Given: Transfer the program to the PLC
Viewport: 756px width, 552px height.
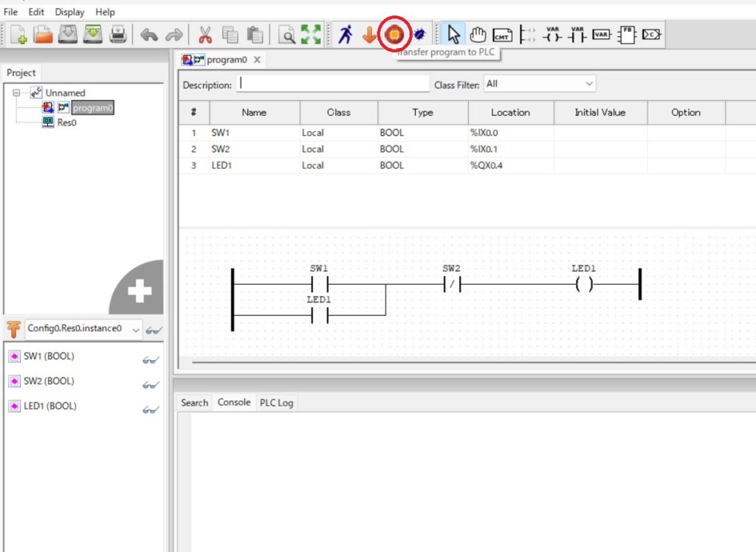Looking at the screenshot, I should pos(395,34).
